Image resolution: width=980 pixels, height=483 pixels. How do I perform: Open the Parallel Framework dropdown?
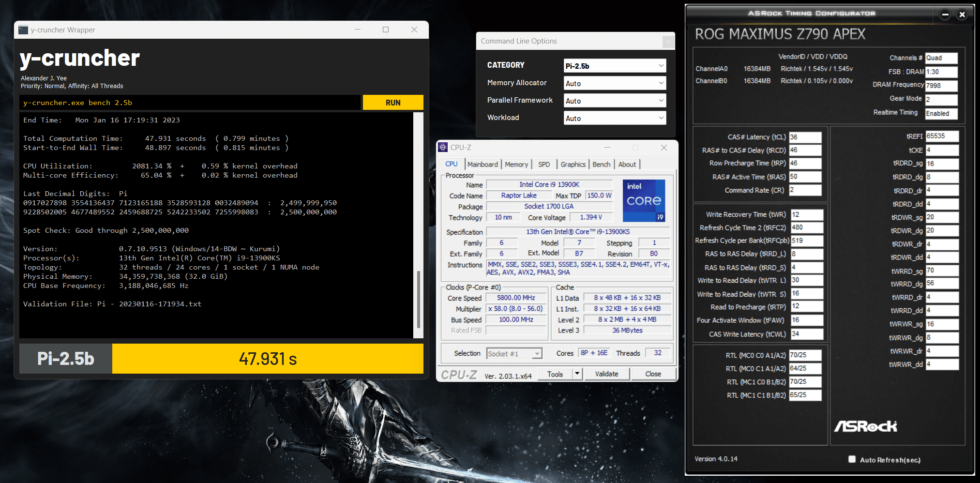pyautogui.click(x=615, y=101)
